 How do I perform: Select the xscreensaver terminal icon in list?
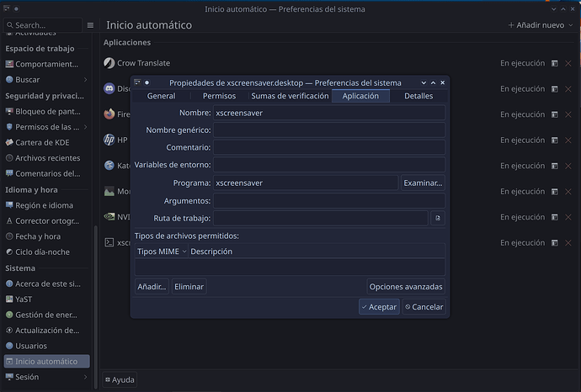(109, 242)
